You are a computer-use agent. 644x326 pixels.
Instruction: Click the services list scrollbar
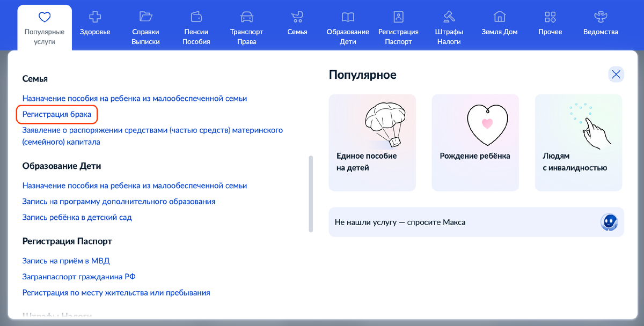(311, 193)
